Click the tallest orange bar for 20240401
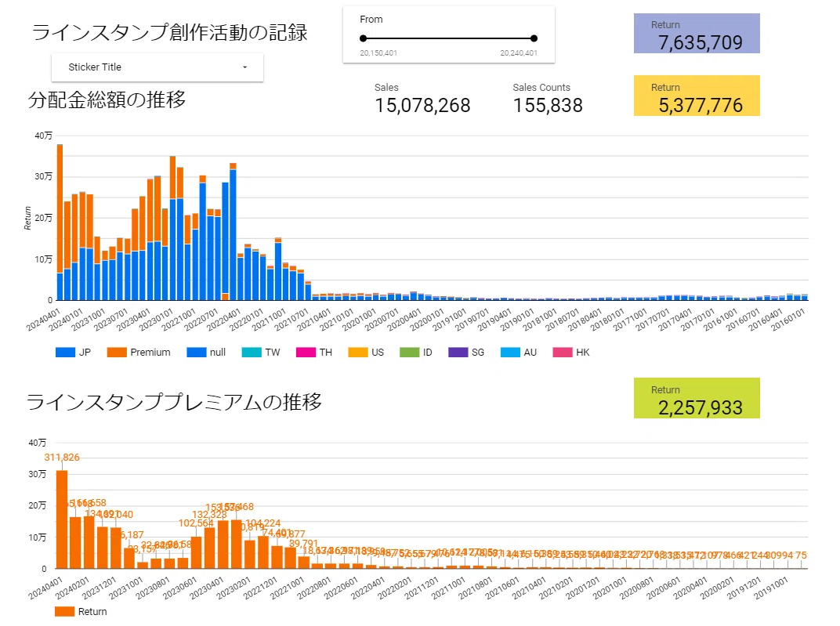840x626 pixels. (x=62, y=519)
